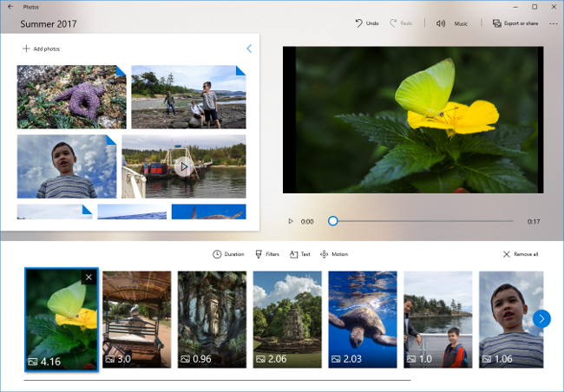
Task: Play the video preview
Action: click(291, 222)
